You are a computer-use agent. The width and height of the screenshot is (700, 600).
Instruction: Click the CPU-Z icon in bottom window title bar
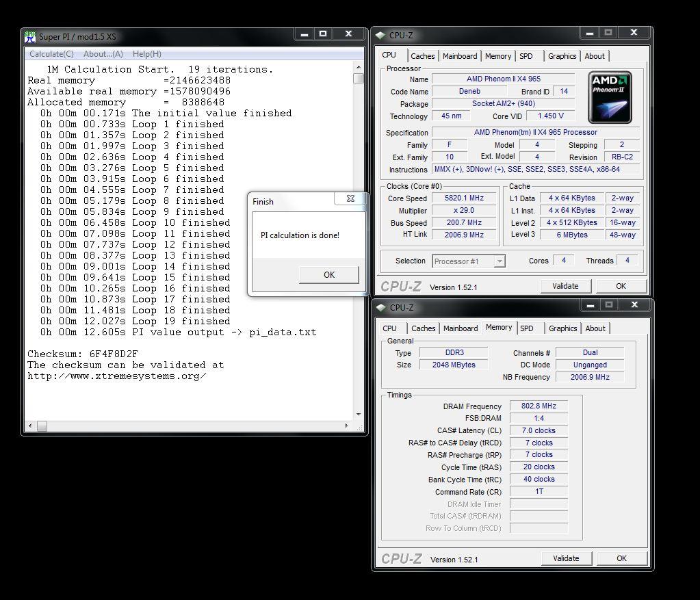[381, 308]
